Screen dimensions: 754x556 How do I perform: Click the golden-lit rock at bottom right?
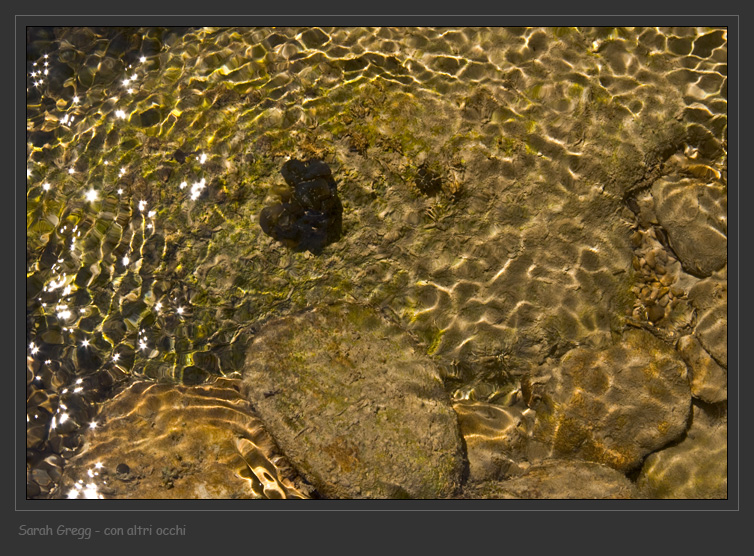pyautogui.click(x=610, y=400)
